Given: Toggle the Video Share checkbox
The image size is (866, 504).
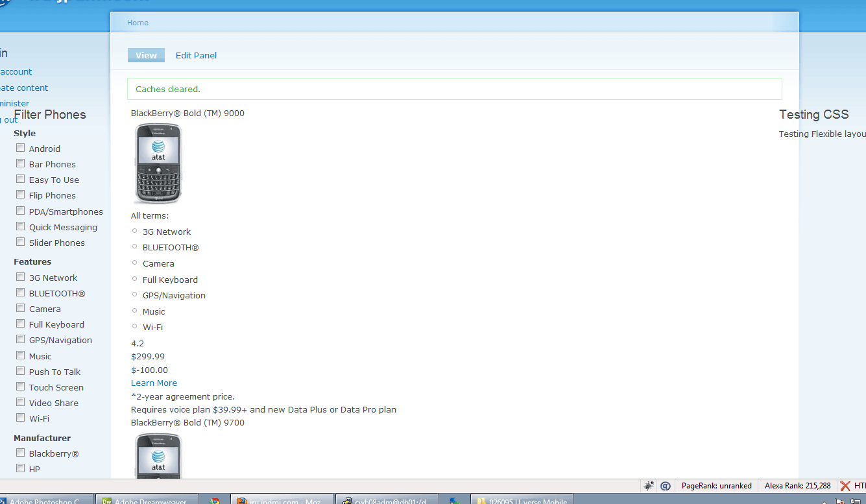Looking at the screenshot, I should tap(21, 402).
